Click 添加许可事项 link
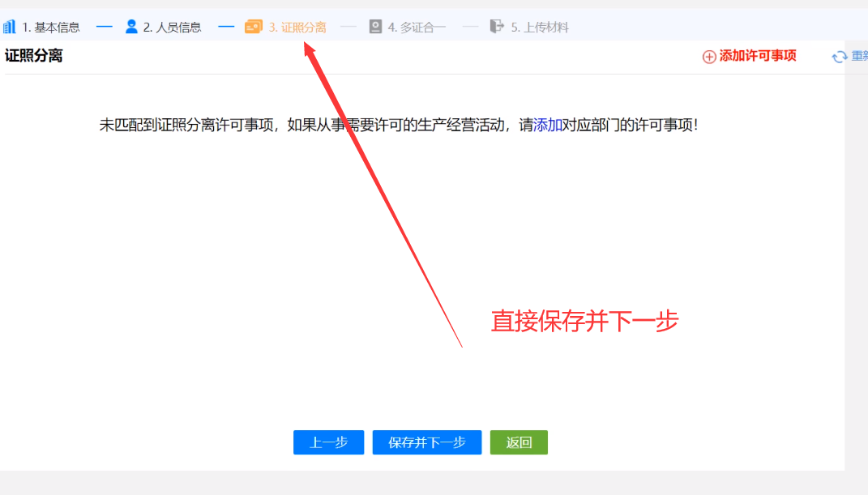This screenshot has width=868, height=495. tap(757, 56)
